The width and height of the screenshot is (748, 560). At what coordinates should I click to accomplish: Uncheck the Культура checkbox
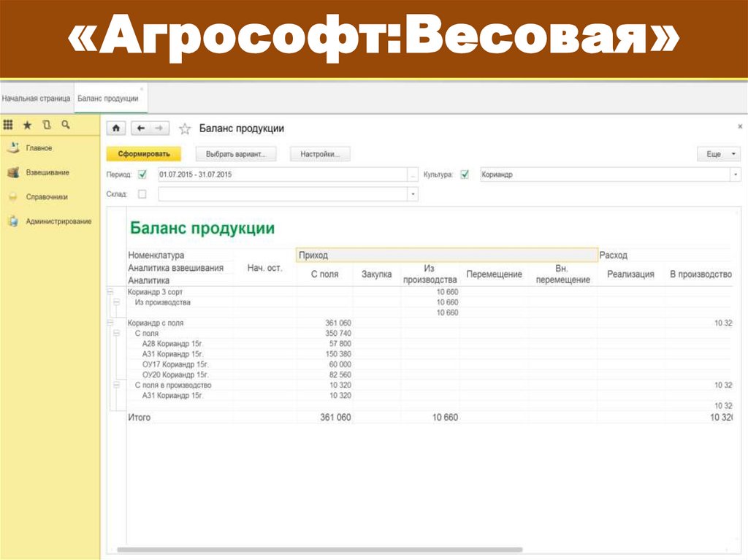click(465, 174)
